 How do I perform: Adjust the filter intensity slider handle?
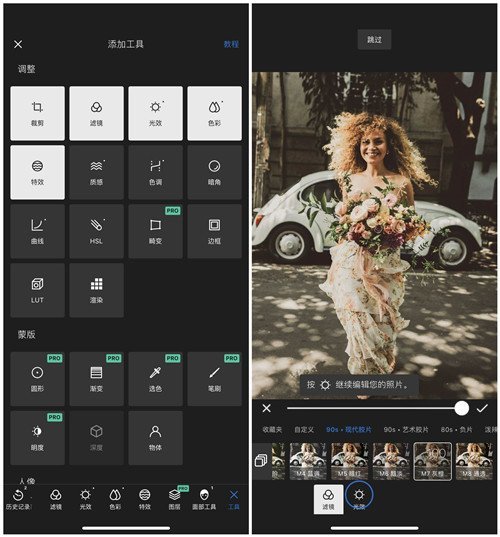pos(462,408)
